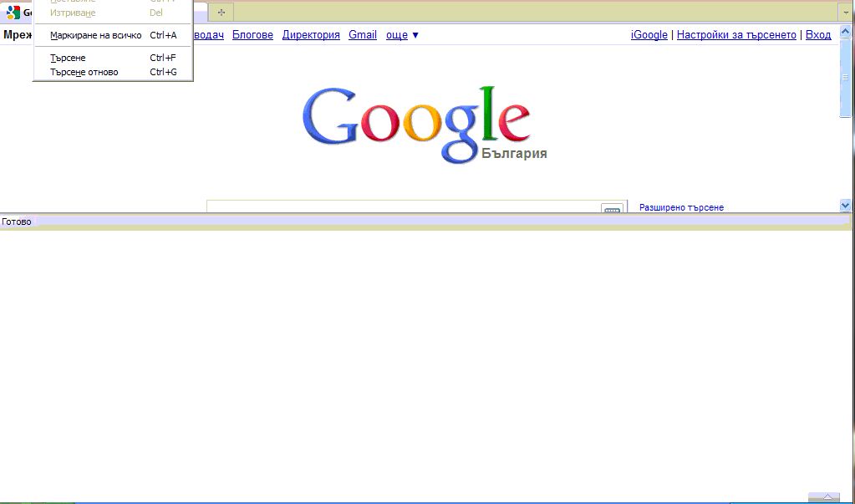Open a new tab with plus button
This screenshot has width=855, height=504.
click(x=221, y=13)
